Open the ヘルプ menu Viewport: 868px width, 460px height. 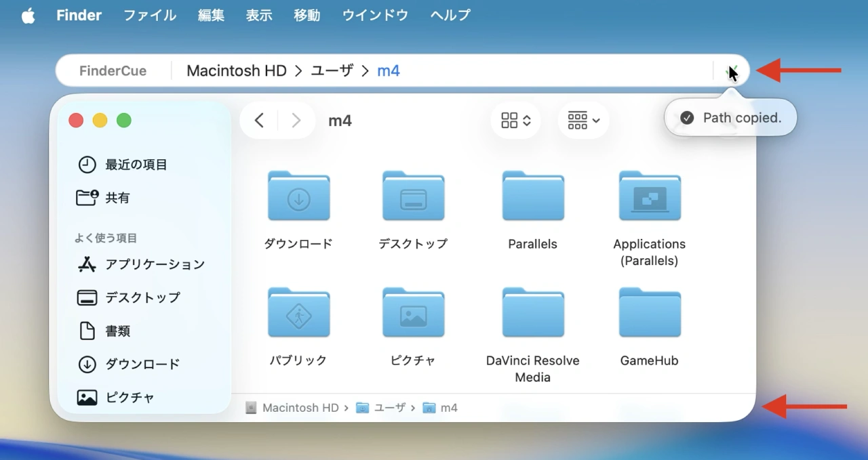[x=450, y=16]
